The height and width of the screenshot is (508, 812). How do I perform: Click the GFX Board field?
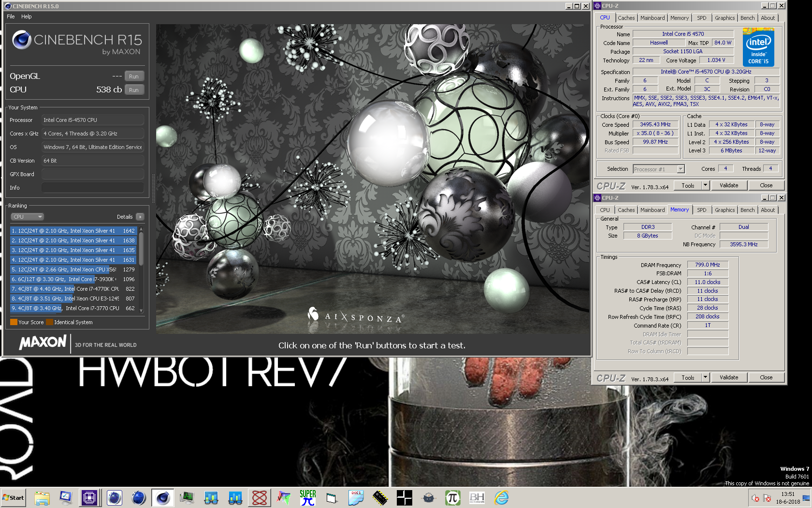tap(93, 174)
